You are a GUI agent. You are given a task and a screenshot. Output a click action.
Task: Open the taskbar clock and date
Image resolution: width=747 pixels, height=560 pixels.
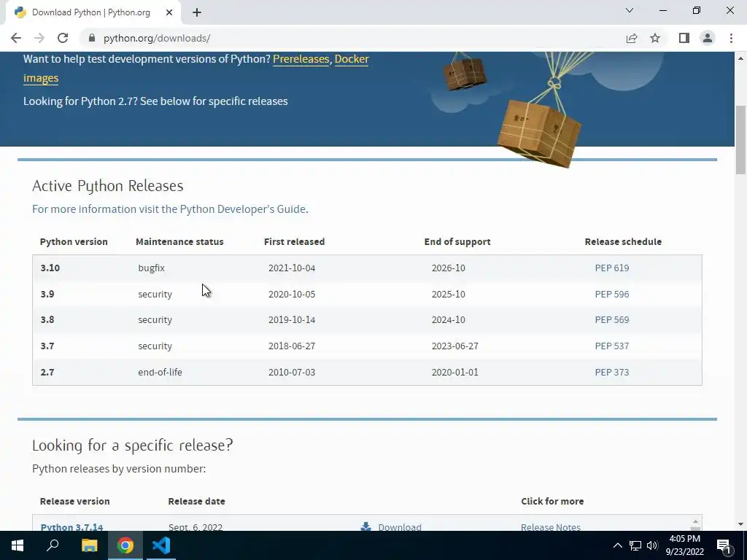[x=685, y=545]
